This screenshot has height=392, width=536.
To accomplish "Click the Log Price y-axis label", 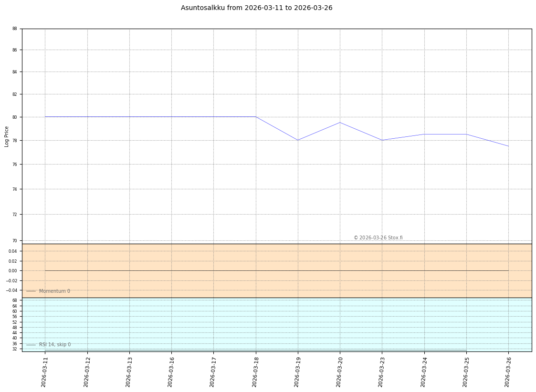I will point(7,136).
